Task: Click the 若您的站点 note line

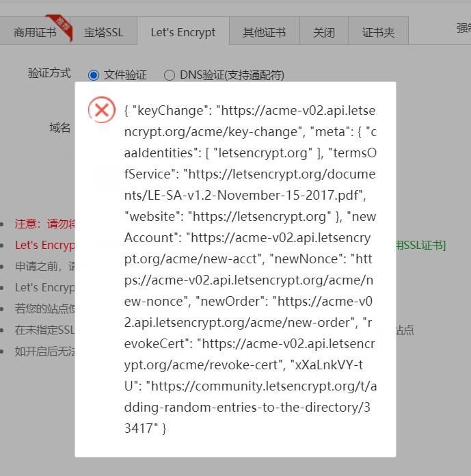Action: tap(45, 308)
